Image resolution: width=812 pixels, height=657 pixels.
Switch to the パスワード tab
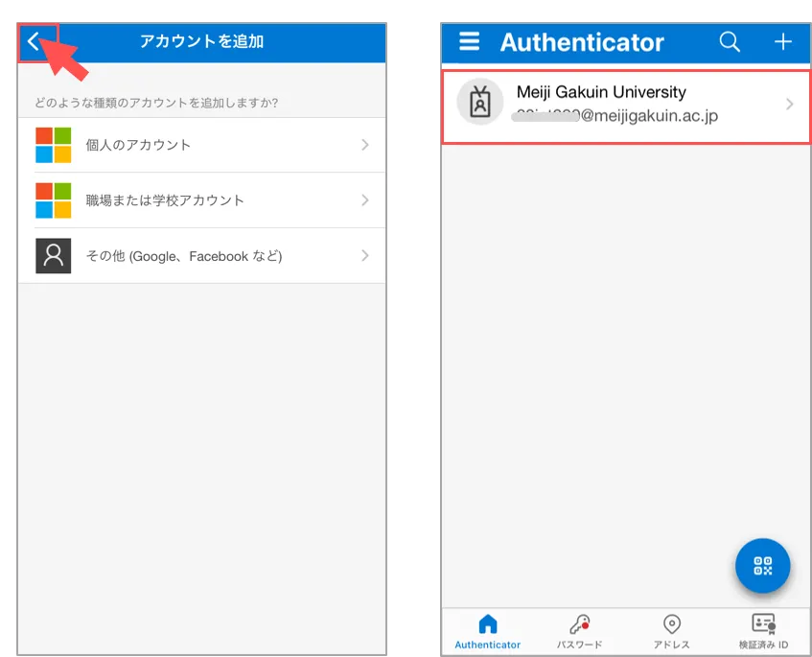[x=579, y=632]
